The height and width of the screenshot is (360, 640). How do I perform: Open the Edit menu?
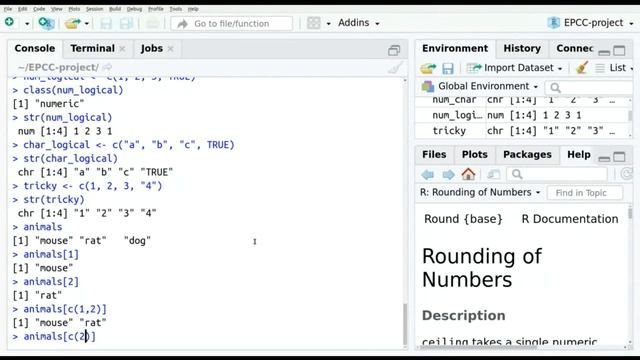point(22,9)
